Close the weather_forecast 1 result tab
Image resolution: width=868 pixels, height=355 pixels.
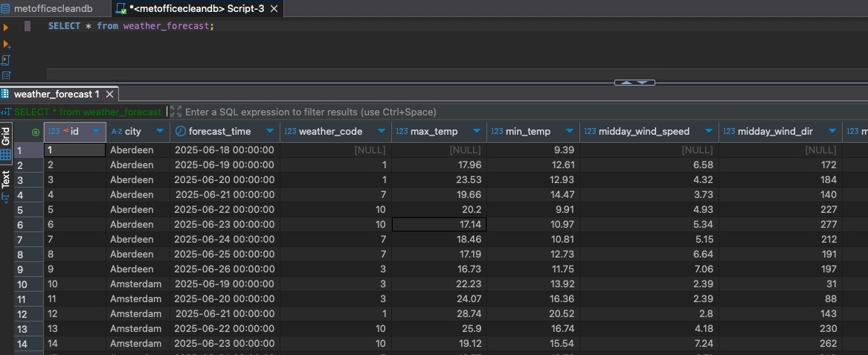click(x=109, y=95)
